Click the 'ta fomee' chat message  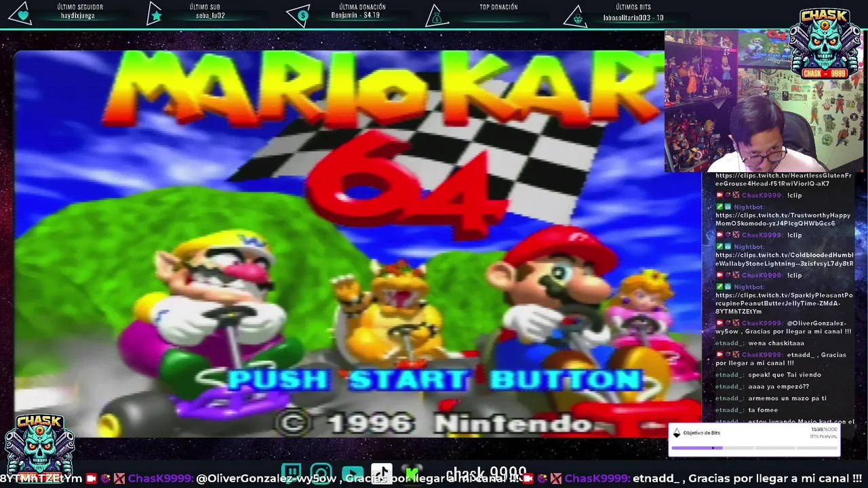pyautogui.click(x=763, y=410)
